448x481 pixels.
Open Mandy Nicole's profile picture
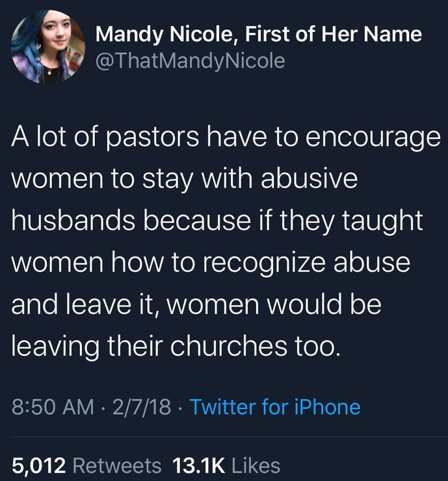click(x=49, y=47)
